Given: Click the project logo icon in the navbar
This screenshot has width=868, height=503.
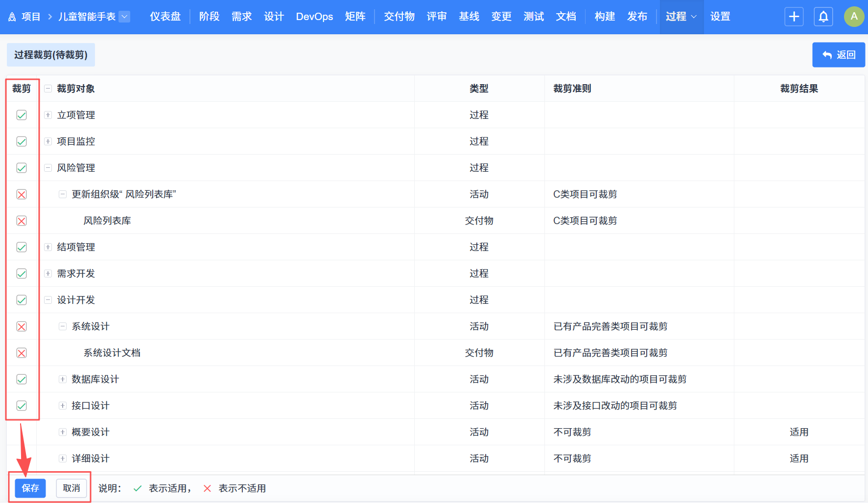Looking at the screenshot, I should (12, 17).
